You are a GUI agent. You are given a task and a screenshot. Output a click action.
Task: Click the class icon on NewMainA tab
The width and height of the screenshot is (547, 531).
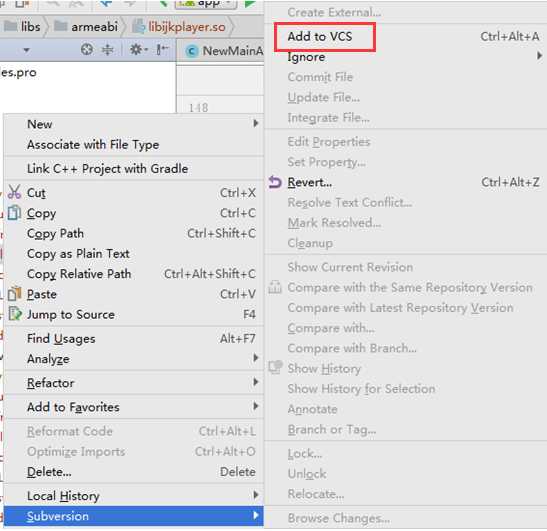point(192,51)
